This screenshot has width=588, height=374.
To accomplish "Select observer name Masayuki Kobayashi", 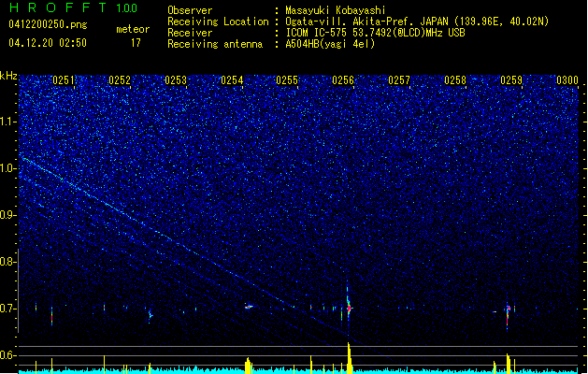I will (x=336, y=10).
